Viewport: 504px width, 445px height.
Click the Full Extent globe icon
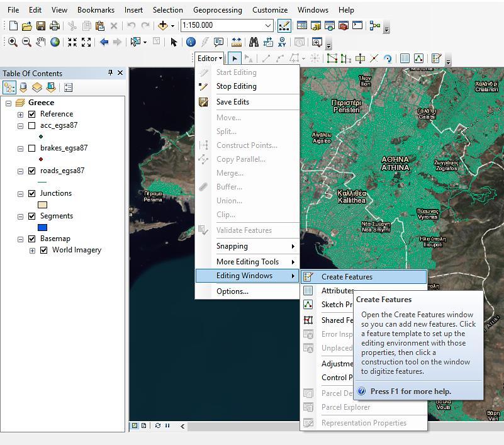[55, 42]
